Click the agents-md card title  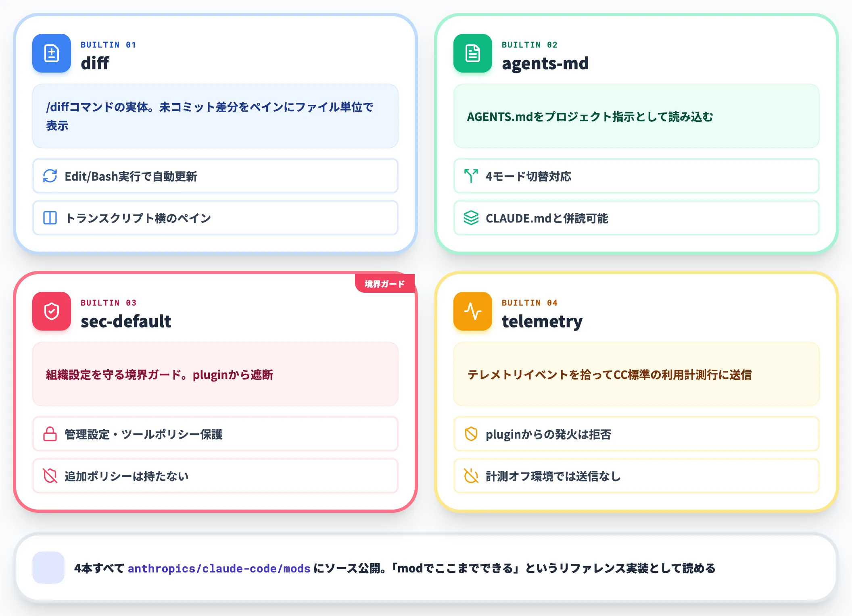click(545, 64)
